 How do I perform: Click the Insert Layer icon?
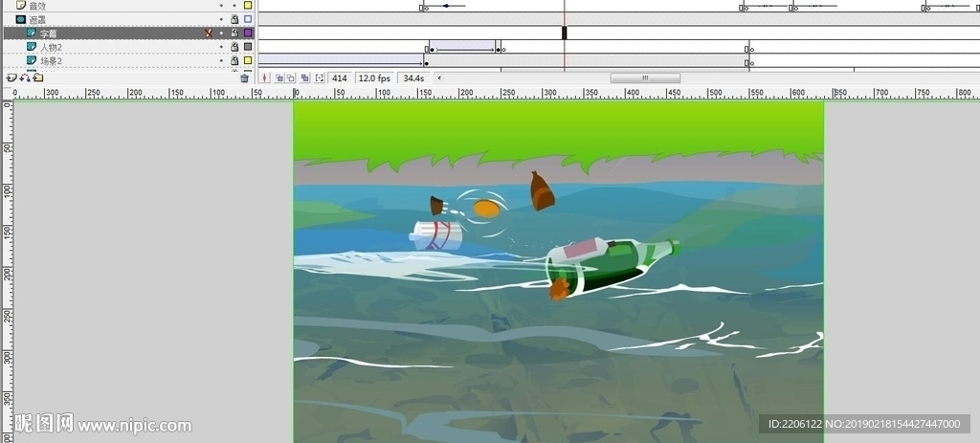11,78
